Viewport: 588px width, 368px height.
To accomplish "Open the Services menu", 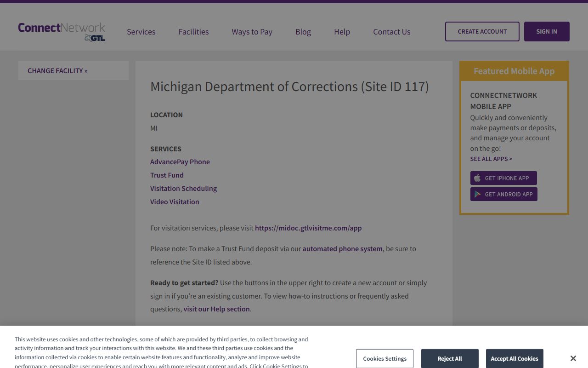I will (x=141, y=32).
